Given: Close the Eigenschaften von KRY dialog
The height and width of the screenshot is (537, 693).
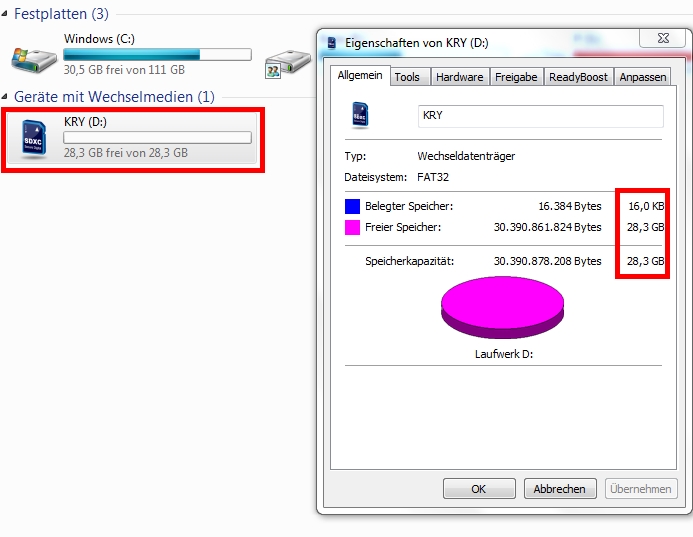Looking at the screenshot, I should pyautogui.click(x=663, y=38).
